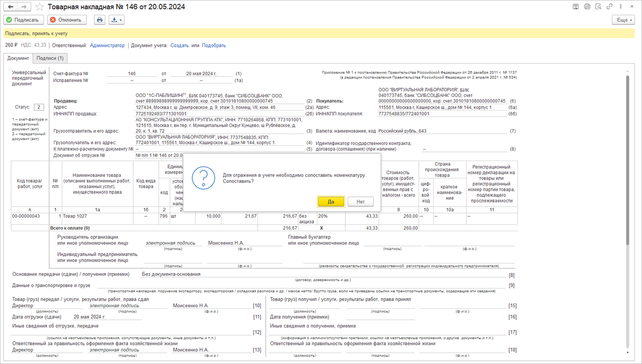Decline with the Нет button
Screen dimensions: 642x364
361,201
